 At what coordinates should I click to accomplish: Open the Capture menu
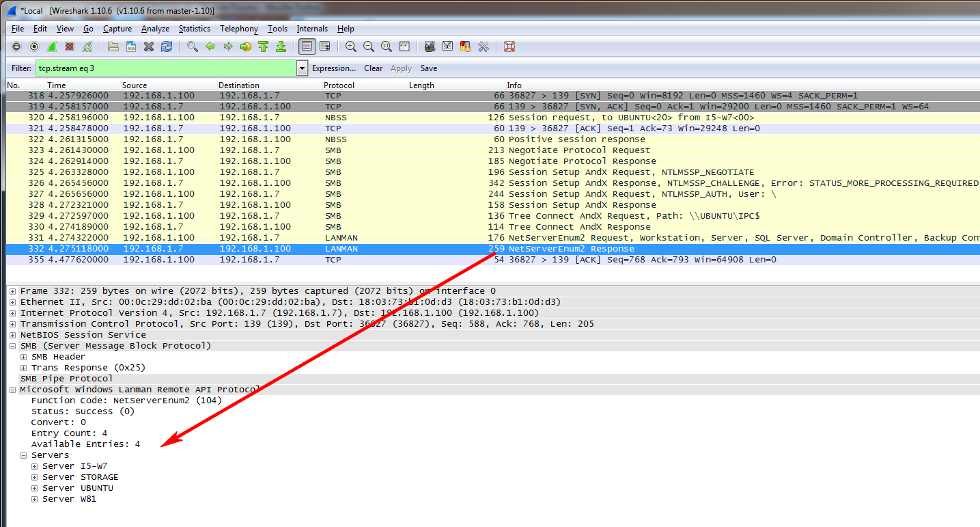(117, 29)
